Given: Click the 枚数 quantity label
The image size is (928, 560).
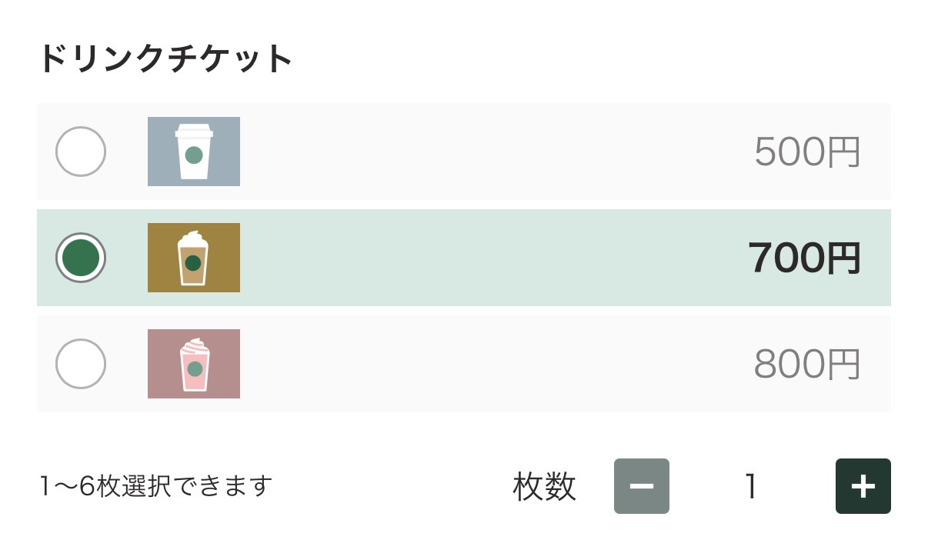Looking at the screenshot, I should [x=545, y=486].
